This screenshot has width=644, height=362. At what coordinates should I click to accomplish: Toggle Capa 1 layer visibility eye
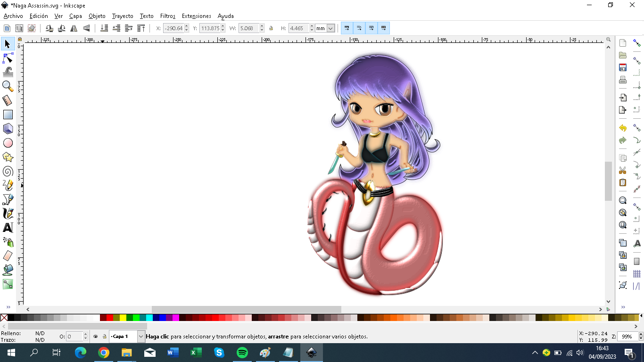click(x=96, y=337)
